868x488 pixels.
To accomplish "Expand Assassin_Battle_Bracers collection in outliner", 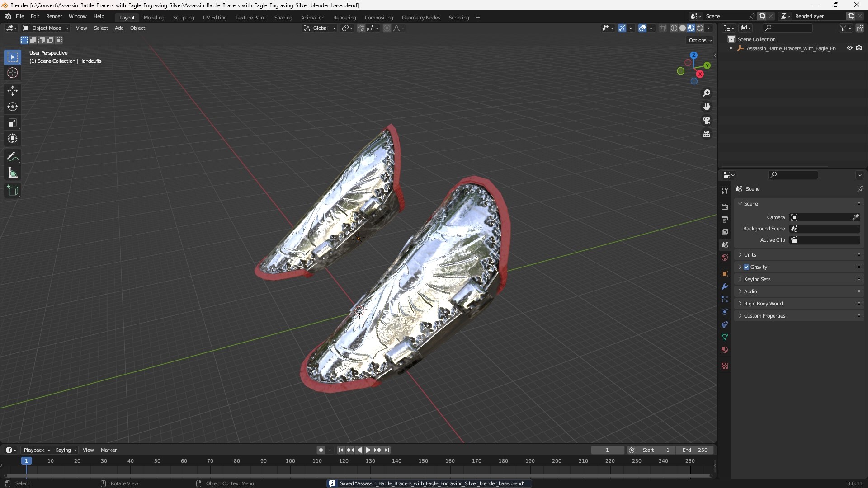I will pyautogui.click(x=731, y=48).
